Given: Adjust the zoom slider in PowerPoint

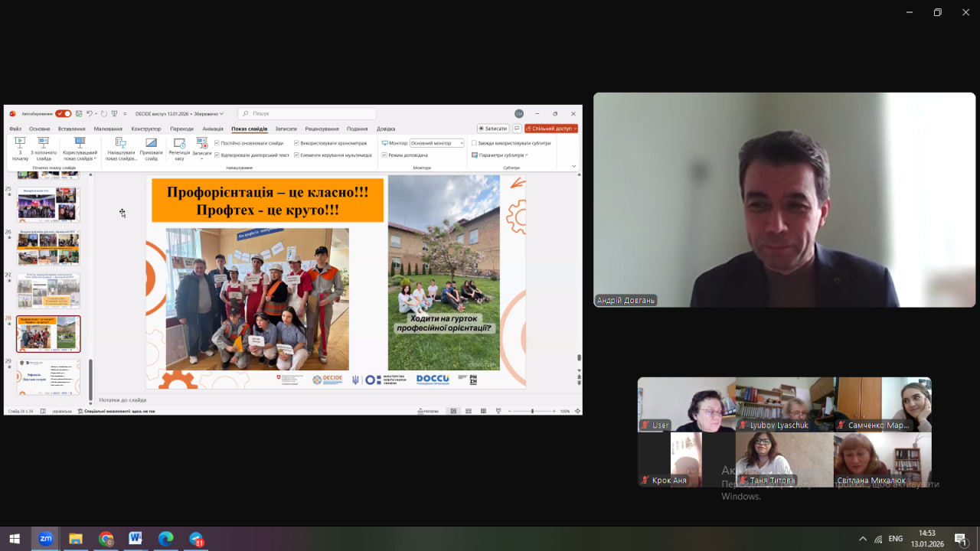Looking at the screenshot, I should (532, 411).
